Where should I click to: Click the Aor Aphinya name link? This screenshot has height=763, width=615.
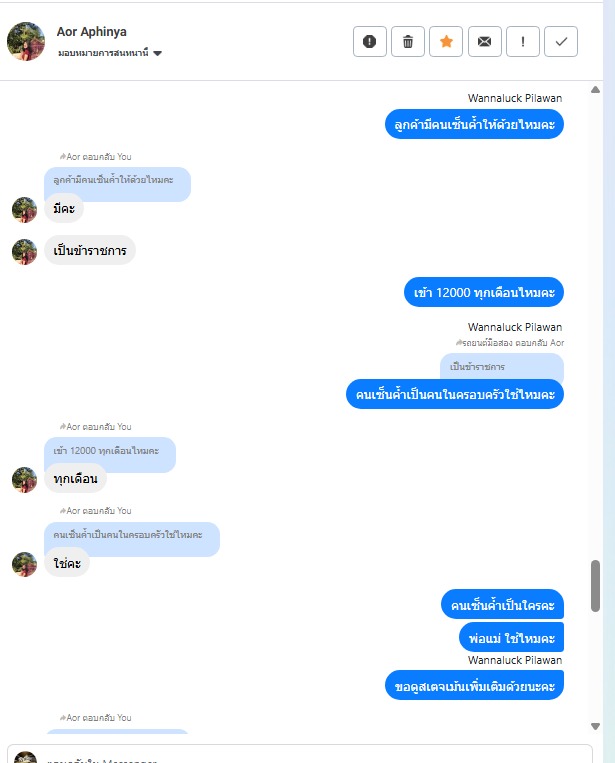coord(91,32)
